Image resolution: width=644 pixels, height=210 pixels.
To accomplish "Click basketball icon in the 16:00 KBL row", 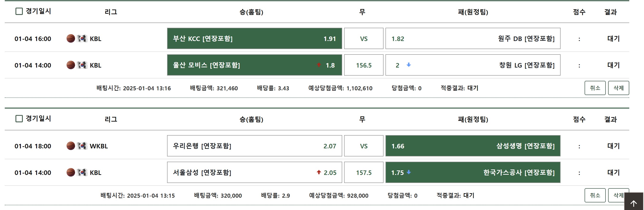I will (x=71, y=38).
